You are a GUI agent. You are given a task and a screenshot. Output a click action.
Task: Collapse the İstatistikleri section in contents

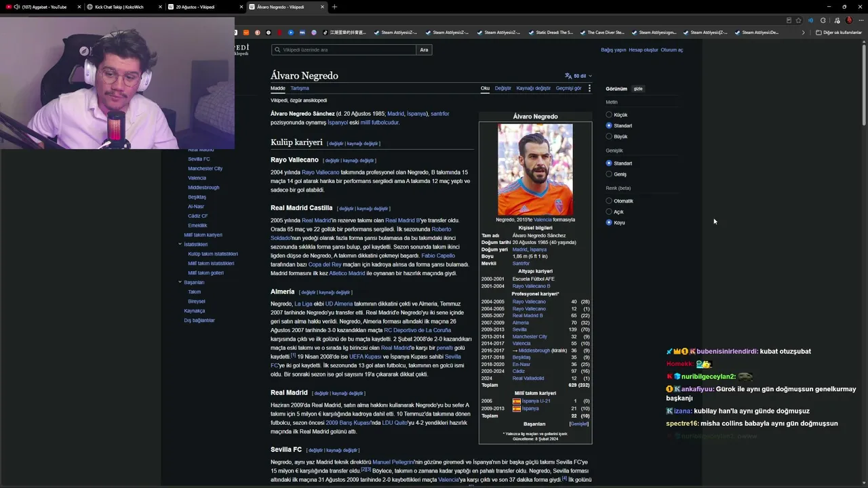pos(180,244)
